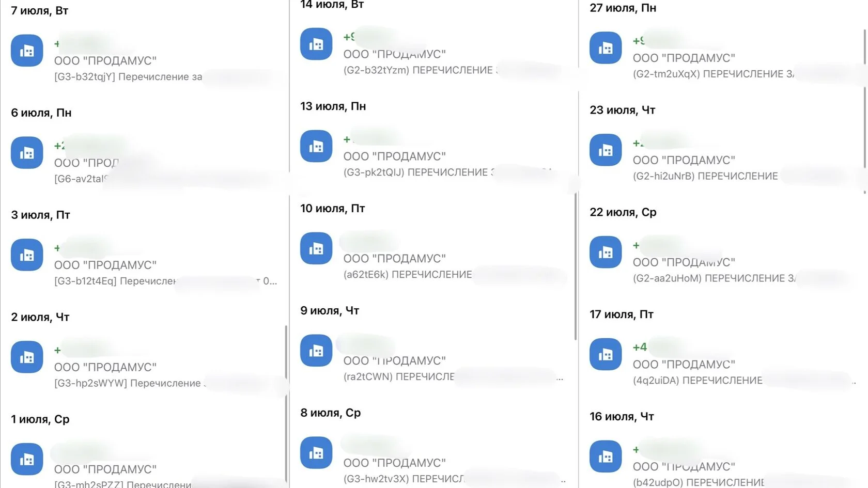Select the company icon for 3 июля, Пт
Screen dimensions: 868x488
27,255
